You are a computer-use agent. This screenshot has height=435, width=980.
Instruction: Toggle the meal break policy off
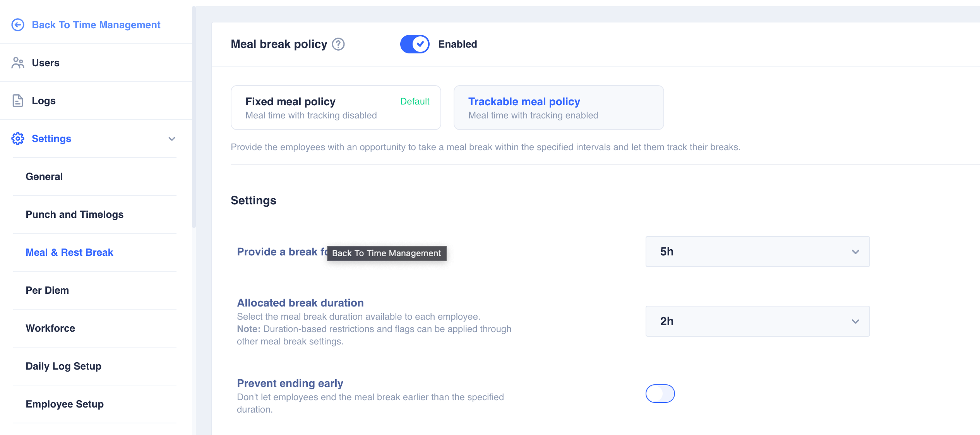pyautogui.click(x=415, y=44)
